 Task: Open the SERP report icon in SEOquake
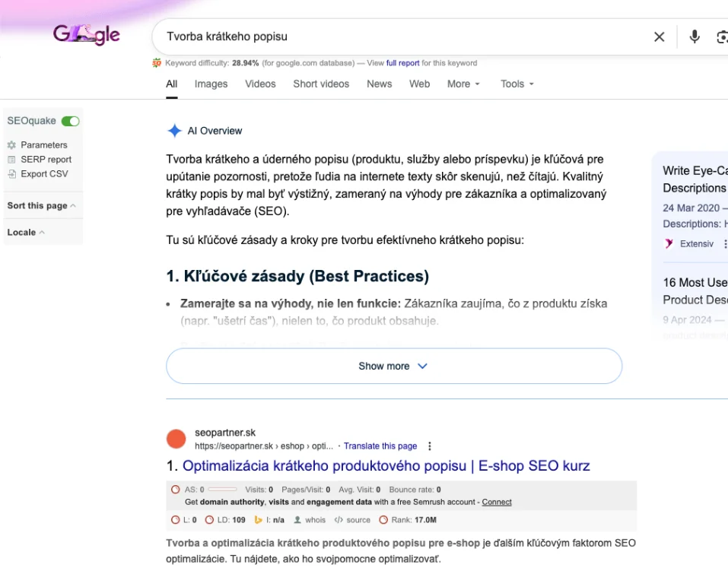pos(11,160)
